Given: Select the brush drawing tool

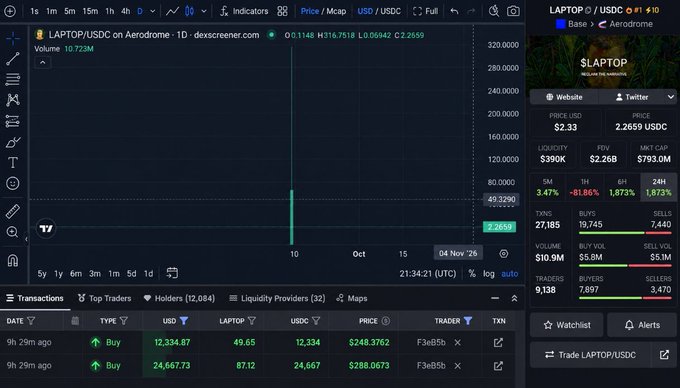Looking at the screenshot, I should coord(13,142).
